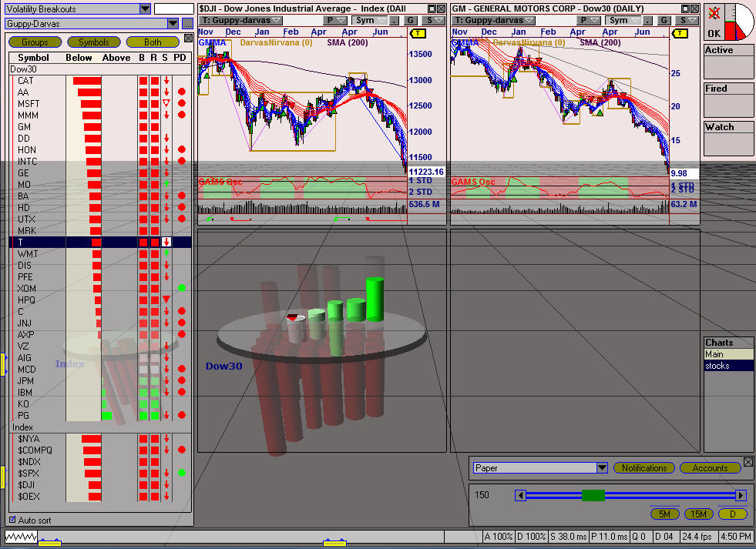
Task: Open the Volatility Breakouts dropdown
Action: (145, 8)
